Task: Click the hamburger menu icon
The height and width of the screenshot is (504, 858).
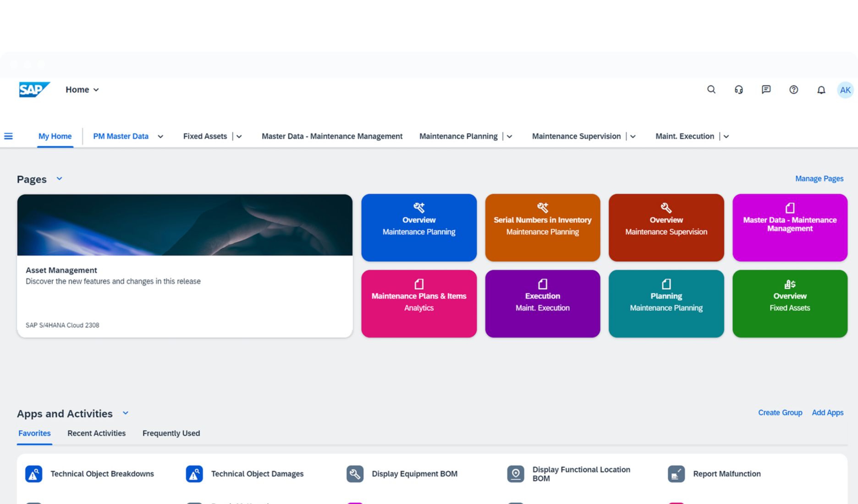Action: [x=8, y=136]
